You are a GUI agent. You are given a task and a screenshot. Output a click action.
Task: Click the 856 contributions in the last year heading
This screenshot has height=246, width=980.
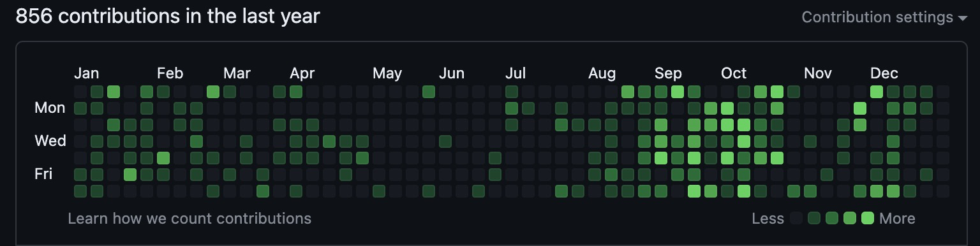168,17
